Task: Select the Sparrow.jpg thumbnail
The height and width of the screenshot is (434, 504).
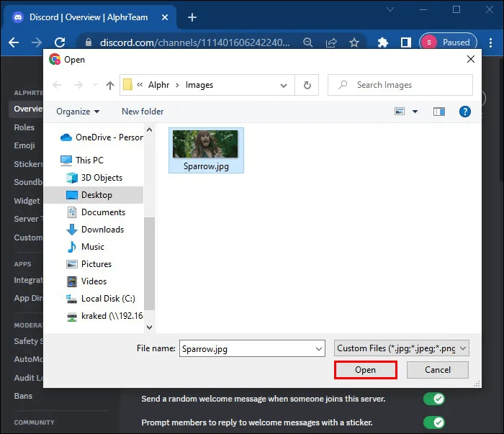Action: click(x=206, y=150)
